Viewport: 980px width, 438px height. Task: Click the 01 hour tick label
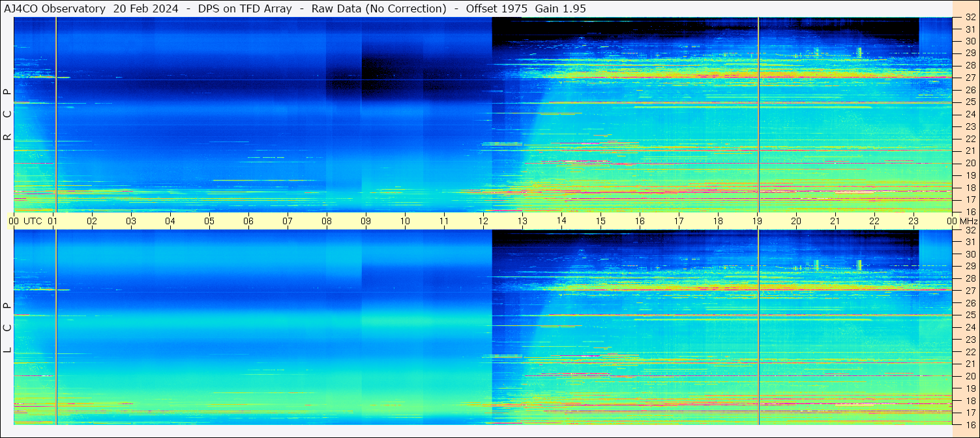coord(53,221)
